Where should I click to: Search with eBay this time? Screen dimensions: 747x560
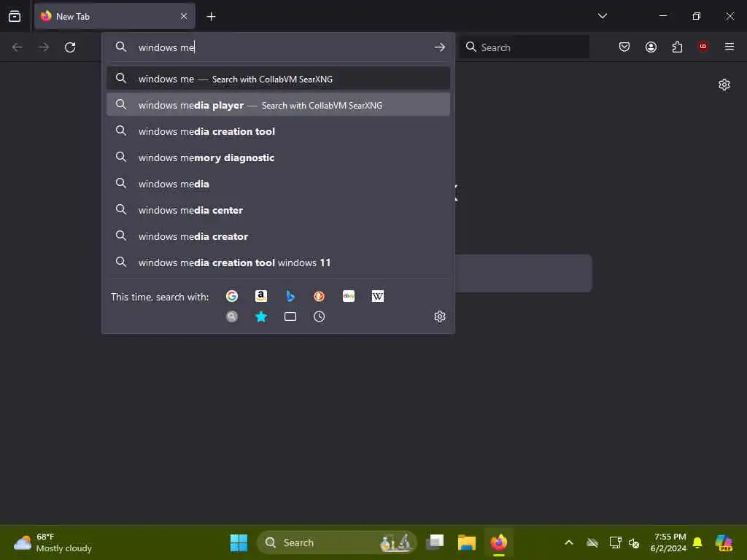(x=348, y=296)
